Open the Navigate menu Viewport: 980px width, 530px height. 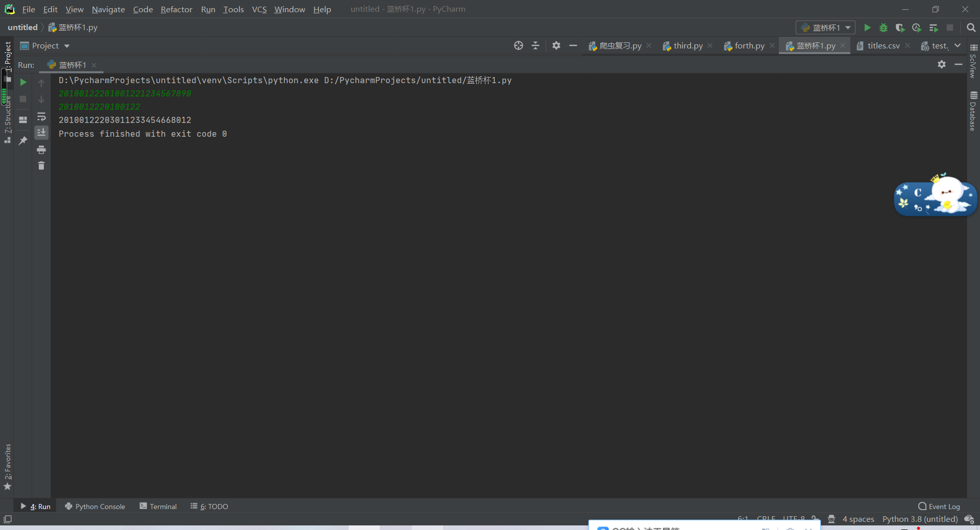pyautogui.click(x=108, y=9)
